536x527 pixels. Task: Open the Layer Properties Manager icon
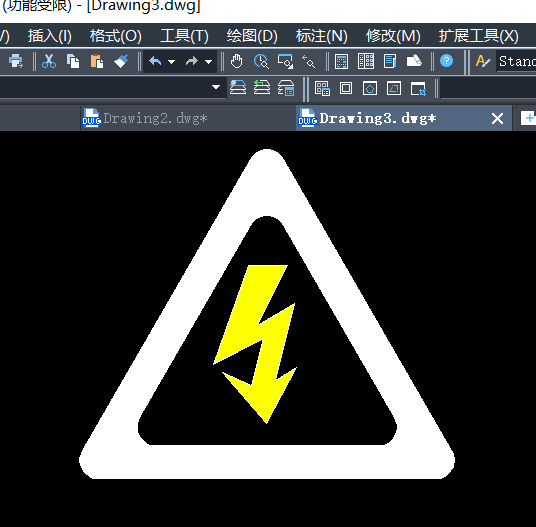tap(238, 88)
